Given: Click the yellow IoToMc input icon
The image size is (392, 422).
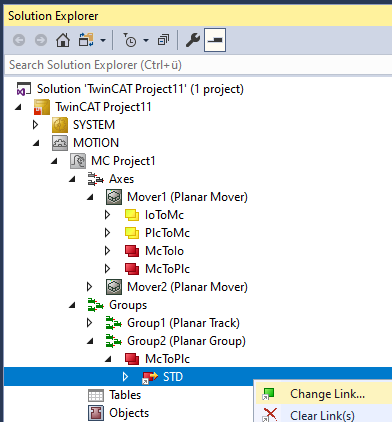Looking at the screenshot, I should pos(132,215).
